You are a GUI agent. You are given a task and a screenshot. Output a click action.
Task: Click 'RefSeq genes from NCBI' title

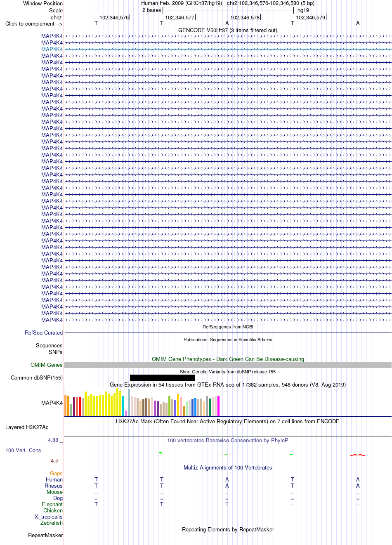point(228,327)
